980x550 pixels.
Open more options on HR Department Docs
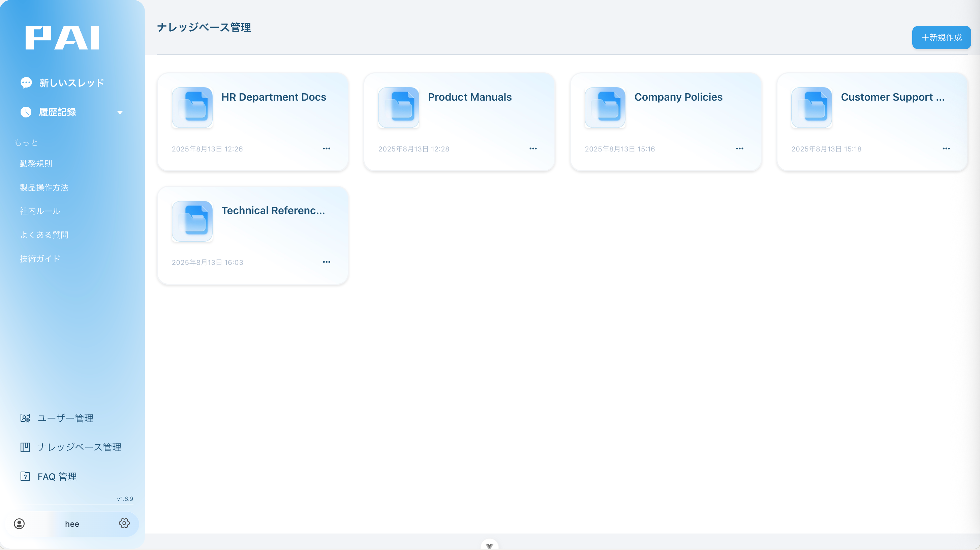coord(327,149)
